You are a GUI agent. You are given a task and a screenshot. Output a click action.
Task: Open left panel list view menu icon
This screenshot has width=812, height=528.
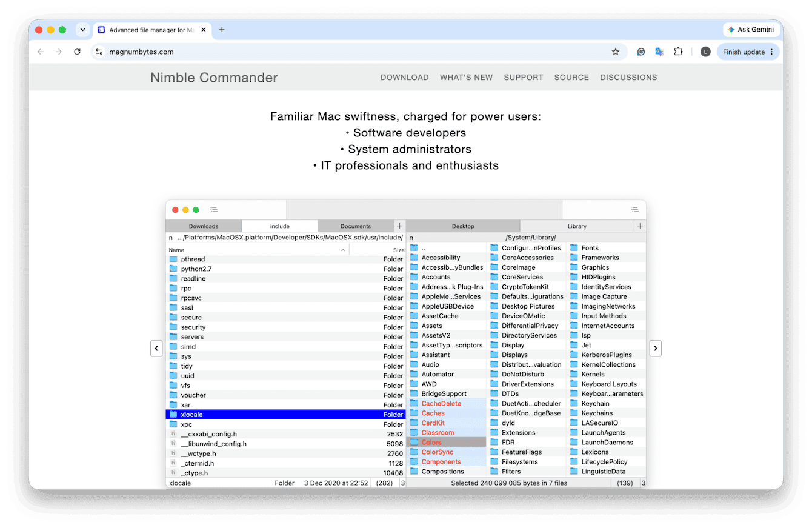click(x=214, y=210)
